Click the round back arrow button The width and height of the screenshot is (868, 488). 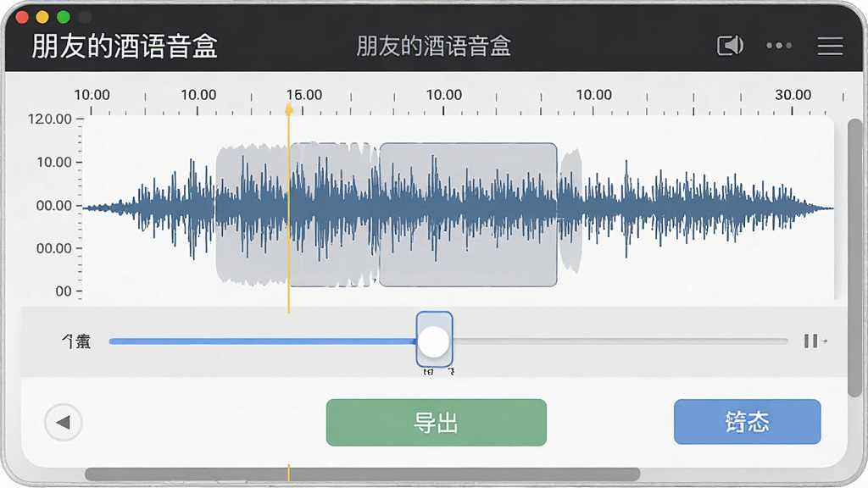(x=64, y=422)
